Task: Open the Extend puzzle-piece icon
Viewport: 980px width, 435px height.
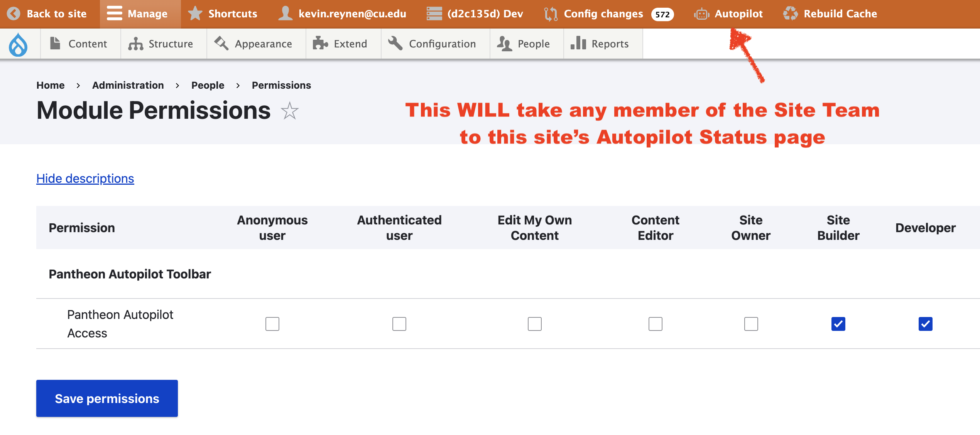Action: tap(320, 44)
